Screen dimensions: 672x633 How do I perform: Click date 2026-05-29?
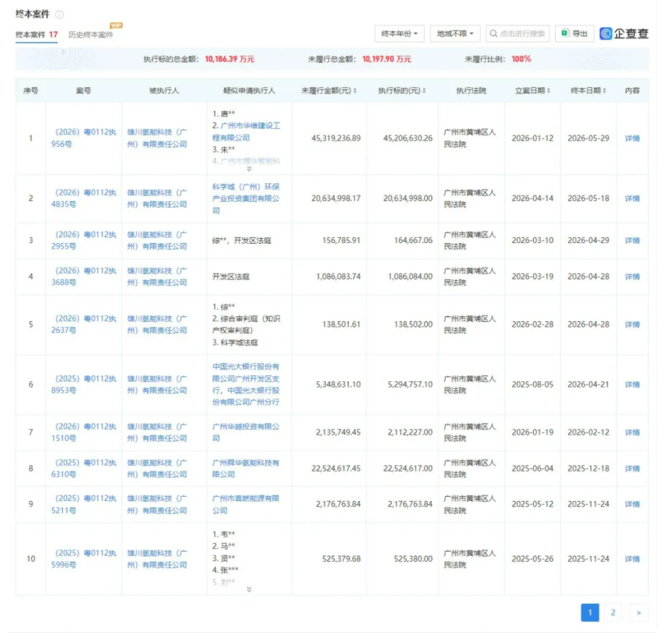click(588, 138)
